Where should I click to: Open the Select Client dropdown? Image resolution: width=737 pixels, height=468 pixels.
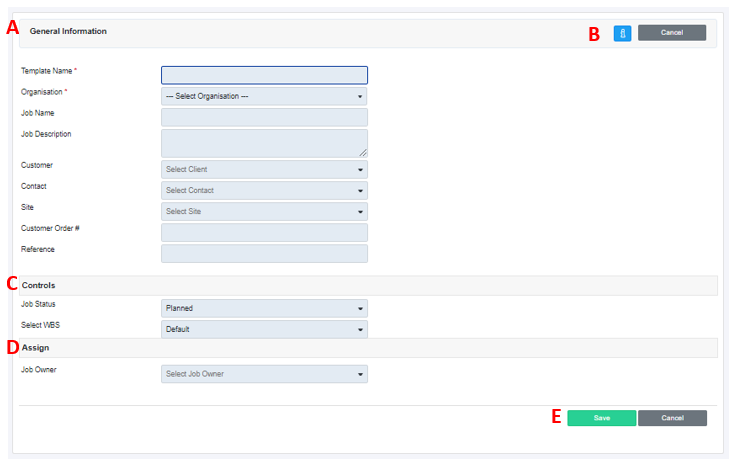[264, 169]
